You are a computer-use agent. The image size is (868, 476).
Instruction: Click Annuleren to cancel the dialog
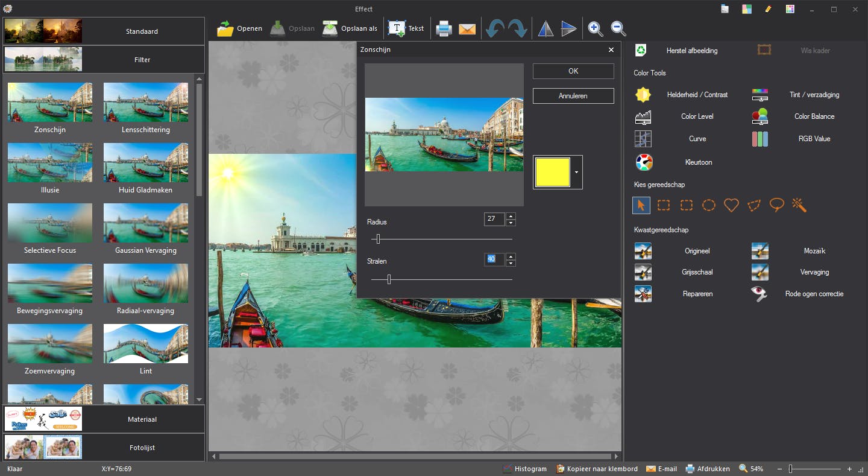point(573,96)
